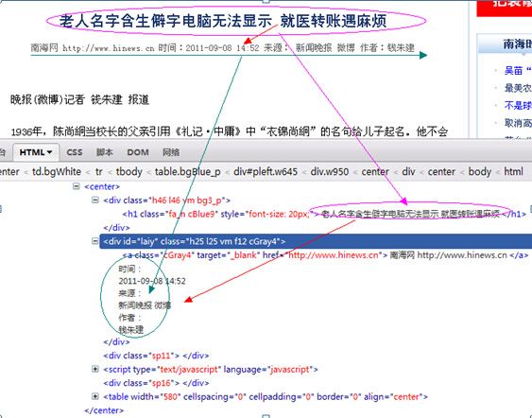532x418 pixels.
Task: Click the article headline 老人名字含生僻字
Action: click(x=223, y=21)
